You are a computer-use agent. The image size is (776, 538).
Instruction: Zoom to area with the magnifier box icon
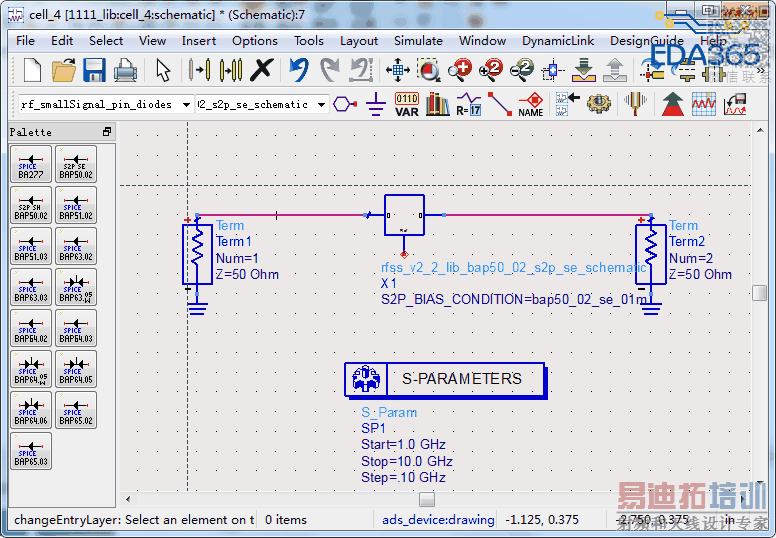[429, 70]
